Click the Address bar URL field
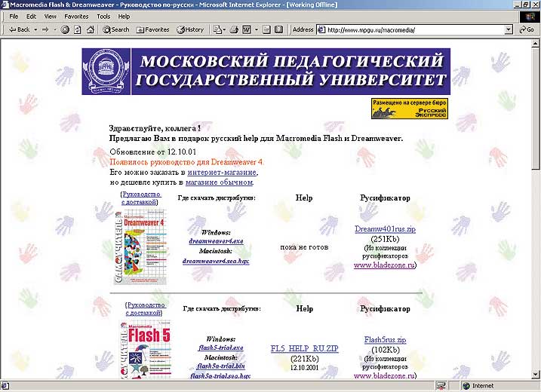Image resolution: width=541 pixels, height=392 pixels. tap(415, 30)
